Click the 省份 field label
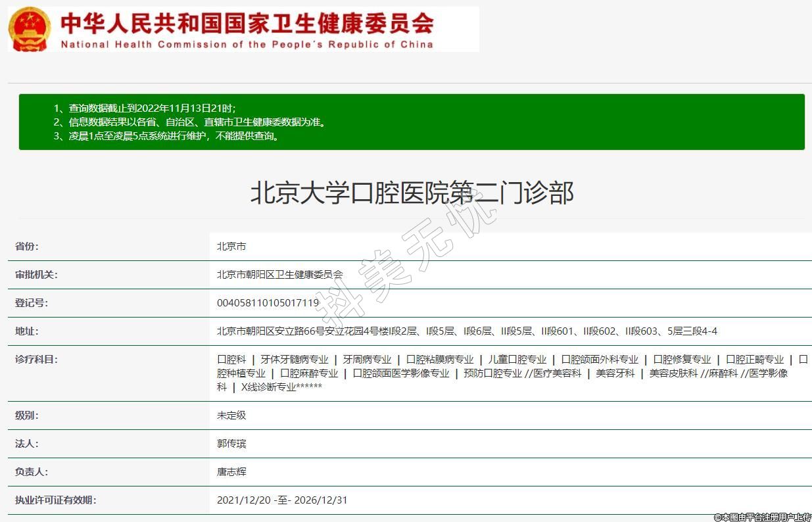This screenshot has width=812, height=522. (x=27, y=247)
